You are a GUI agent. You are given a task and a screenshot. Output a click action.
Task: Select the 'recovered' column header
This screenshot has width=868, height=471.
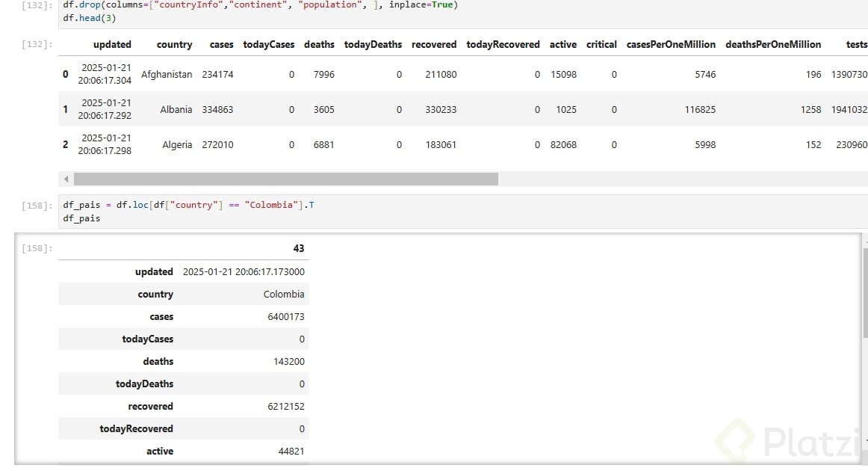pyautogui.click(x=434, y=44)
